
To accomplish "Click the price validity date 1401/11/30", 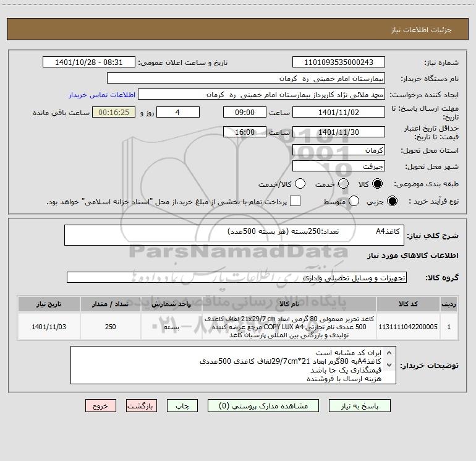I will (339, 132).
